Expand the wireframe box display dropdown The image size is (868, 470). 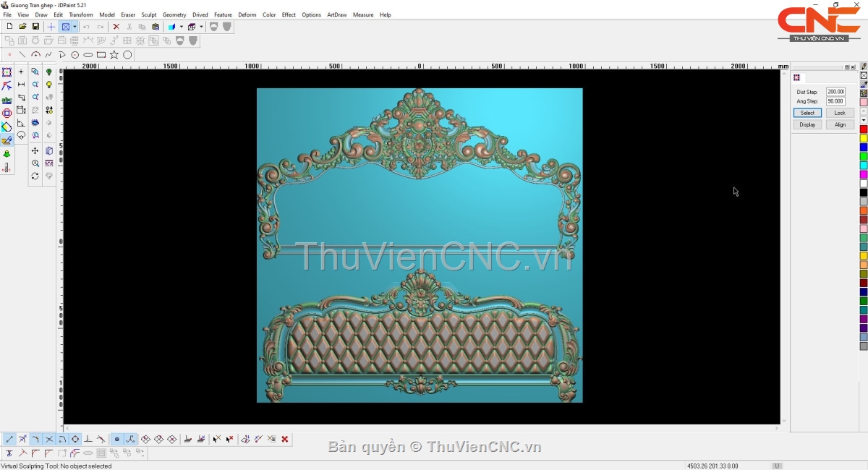pos(200,27)
